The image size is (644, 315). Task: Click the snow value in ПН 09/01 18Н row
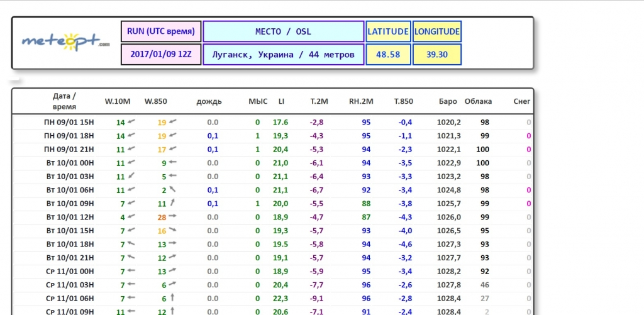529,136
